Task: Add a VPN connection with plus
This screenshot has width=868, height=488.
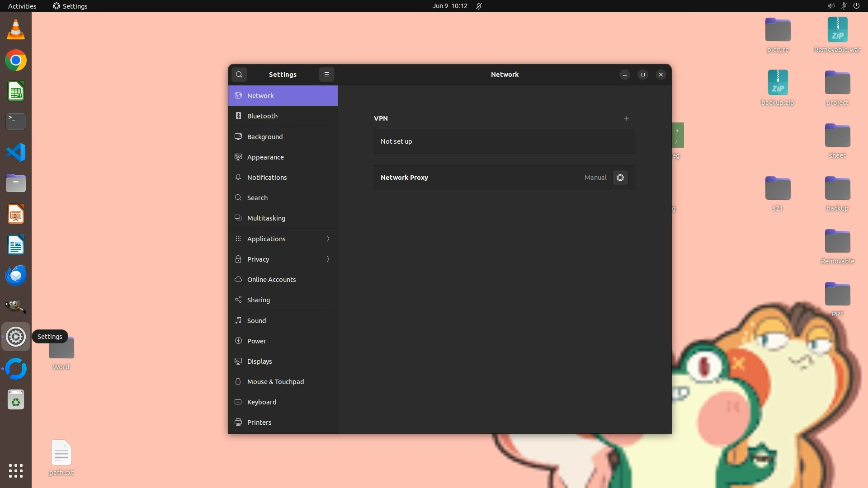Action: click(627, 118)
